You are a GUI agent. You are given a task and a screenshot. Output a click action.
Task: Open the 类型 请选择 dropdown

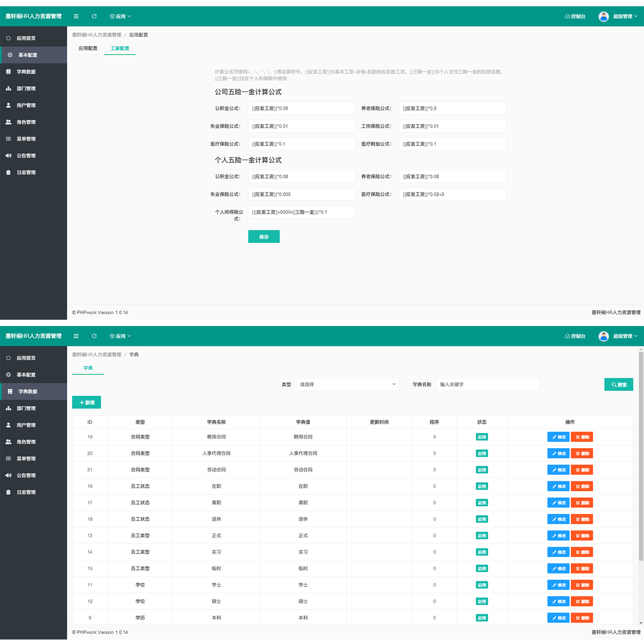pyautogui.click(x=347, y=385)
